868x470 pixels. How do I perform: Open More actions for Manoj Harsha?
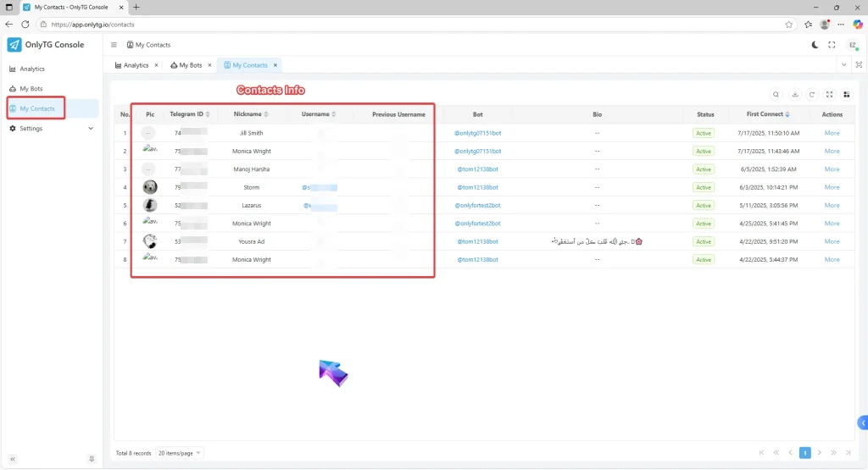(x=832, y=169)
